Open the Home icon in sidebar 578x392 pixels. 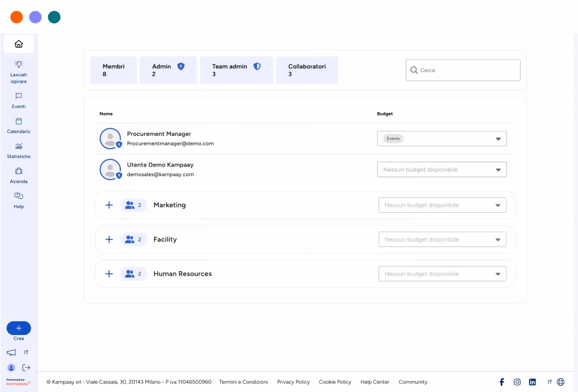point(19,44)
